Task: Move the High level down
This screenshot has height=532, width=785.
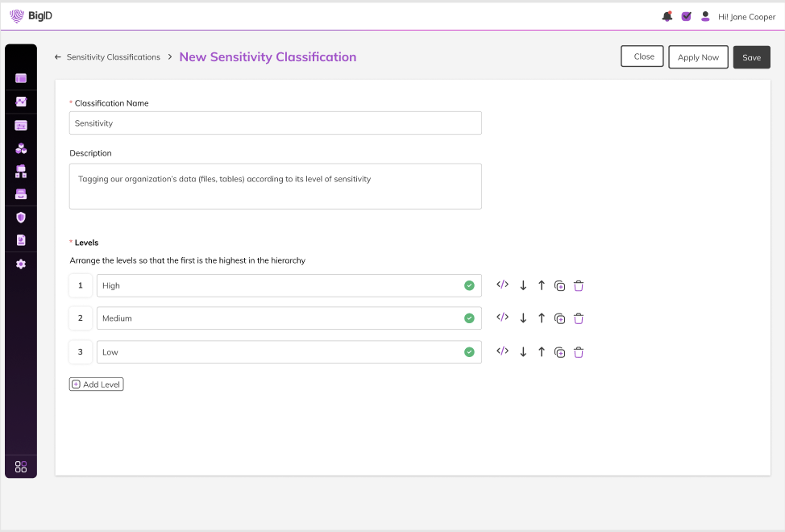Action: click(523, 285)
